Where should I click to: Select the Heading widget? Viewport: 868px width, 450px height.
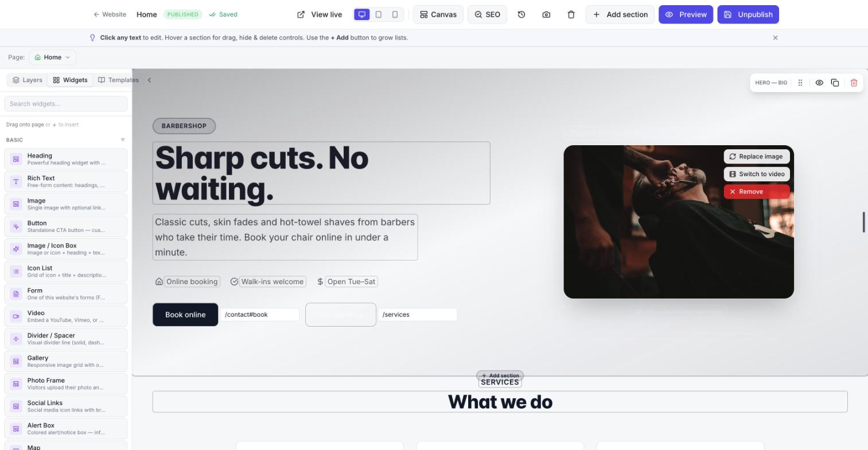[66, 159]
